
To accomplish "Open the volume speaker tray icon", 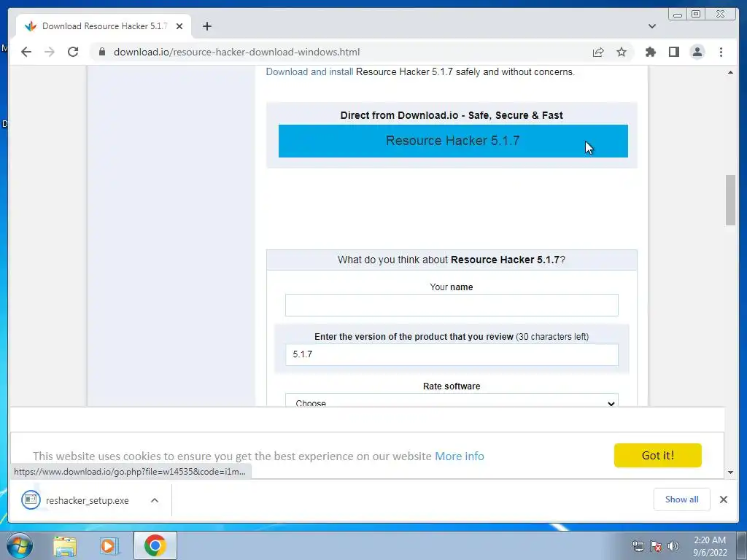I will [673, 545].
